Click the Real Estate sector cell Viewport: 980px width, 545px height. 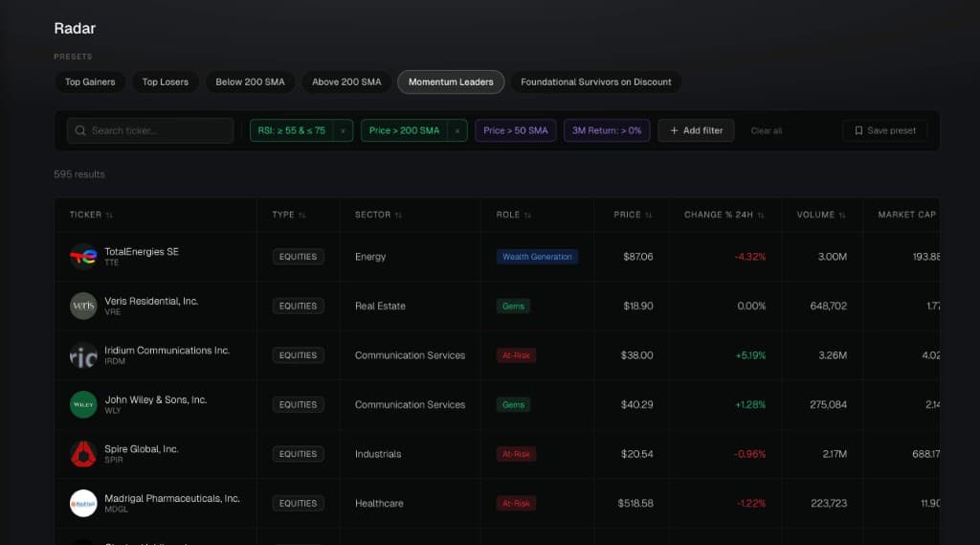pos(380,306)
